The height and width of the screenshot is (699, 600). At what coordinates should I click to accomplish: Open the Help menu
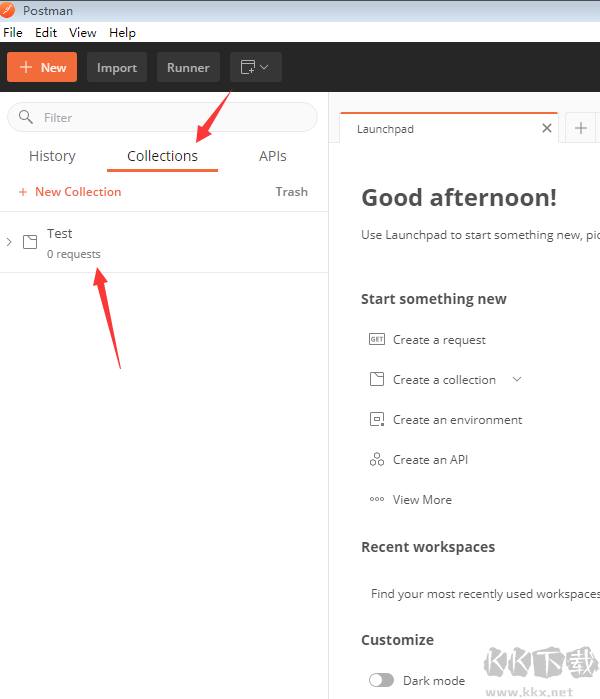[x=122, y=33]
